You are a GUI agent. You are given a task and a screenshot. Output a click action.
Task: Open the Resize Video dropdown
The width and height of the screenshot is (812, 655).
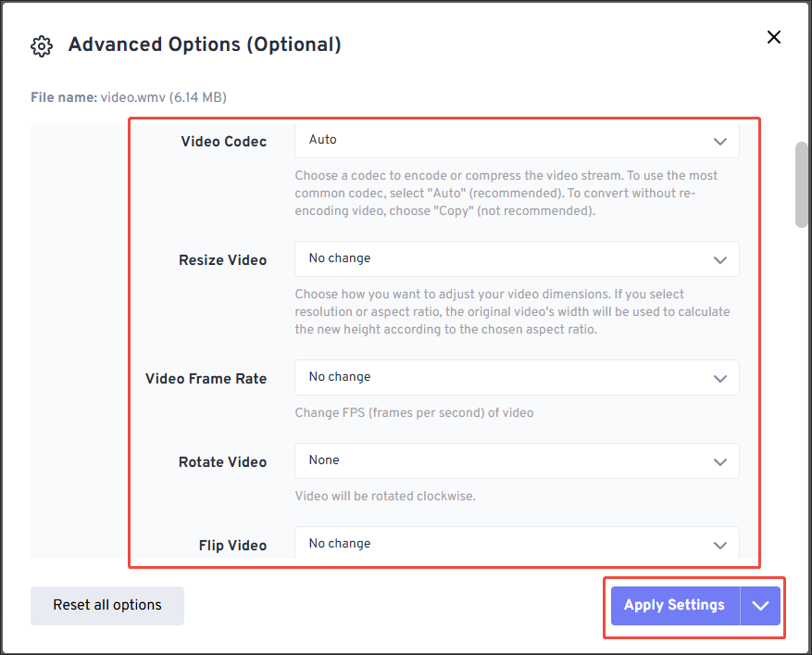point(516,259)
